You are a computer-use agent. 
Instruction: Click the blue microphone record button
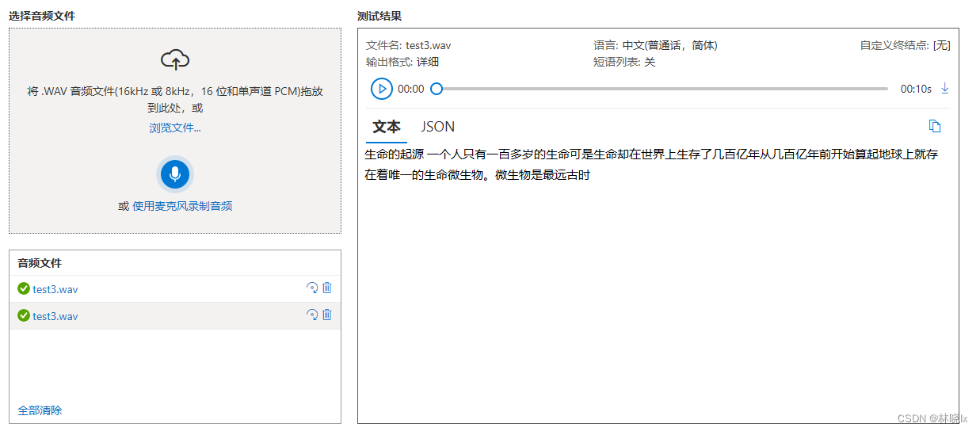pyautogui.click(x=175, y=174)
